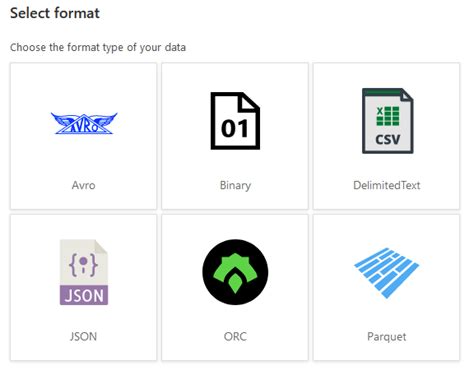Image resolution: width=474 pixels, height=375 pixels.
Task: Click the Binary format label
Action: click(235, 185)
